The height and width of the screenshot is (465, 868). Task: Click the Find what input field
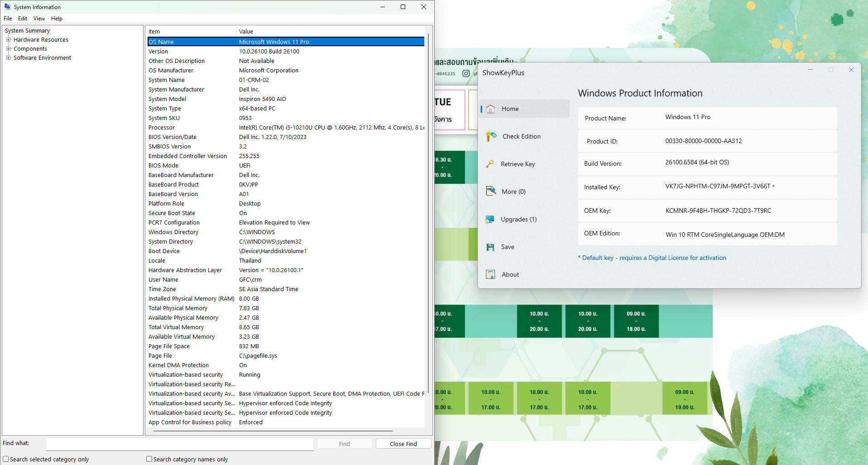[x=180, y=444]
